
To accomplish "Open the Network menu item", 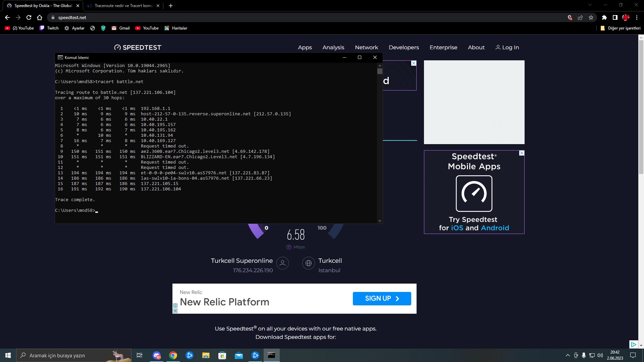I will [366, 47].
